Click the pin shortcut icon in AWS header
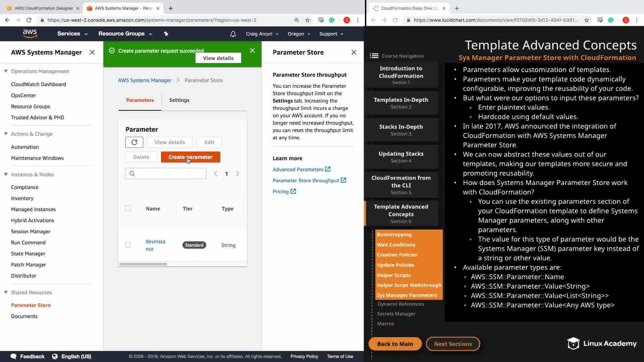This screenshot has width=644, height=362. (166, 34)
